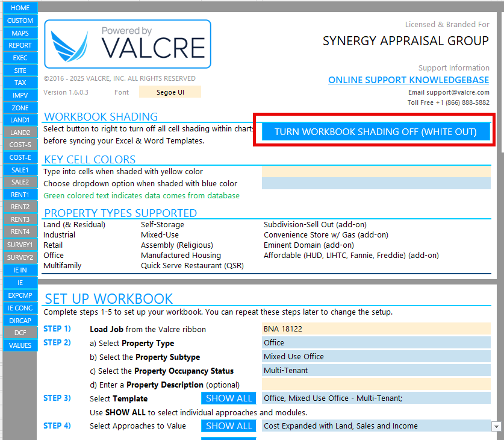Viewport: 504px width, 440px height.
Task: Select the Segoe UI font cell
Action: click(x=170, y=92)
